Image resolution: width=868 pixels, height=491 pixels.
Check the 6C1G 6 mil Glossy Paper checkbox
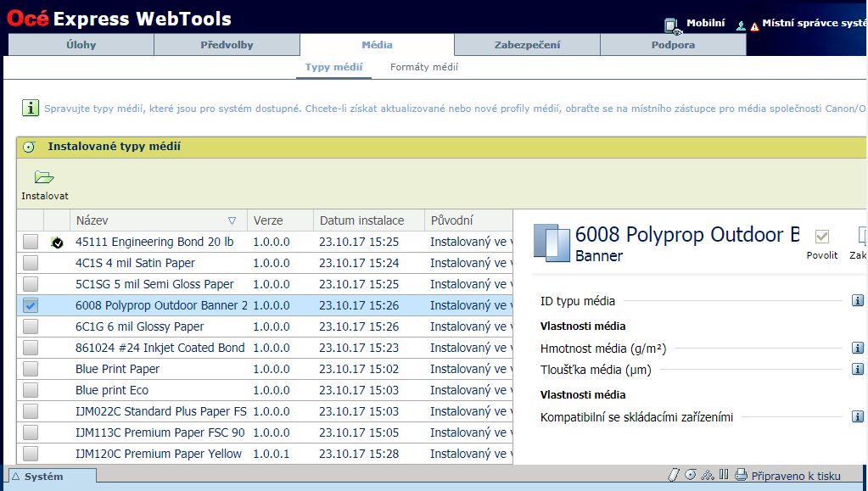(x=31, y=326)
